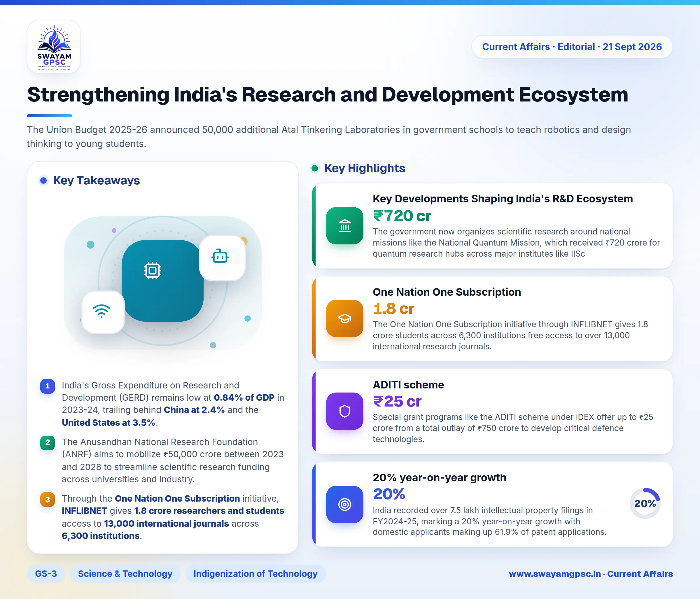The width and height of the screenshot is (700, 599).
Task: Click the bold INFLIBNET text in takeaway 3
Action: (85, 511)
